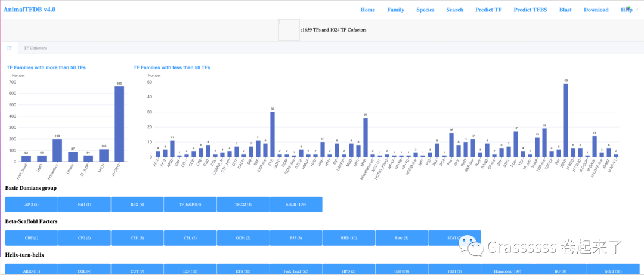Viewport: 644px width, 275px height.
Task: Open the HPD (2) family button
Action: point(349,269)
